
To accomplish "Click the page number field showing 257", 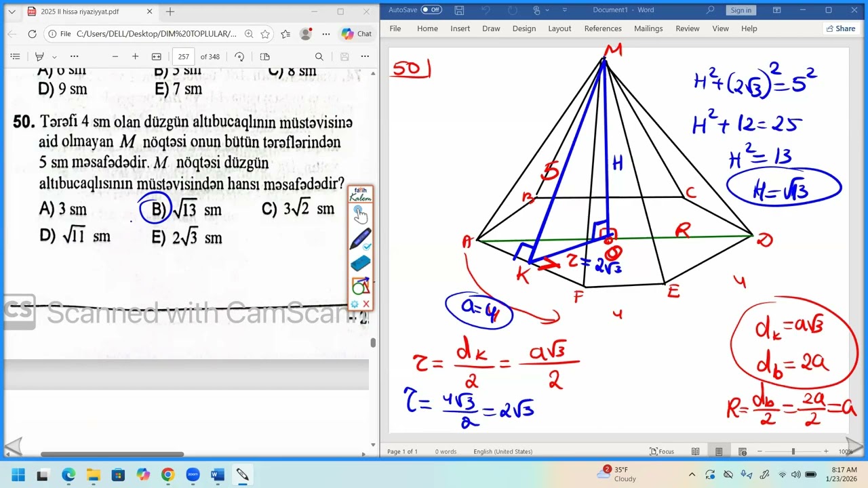I will tap(184, 57).
